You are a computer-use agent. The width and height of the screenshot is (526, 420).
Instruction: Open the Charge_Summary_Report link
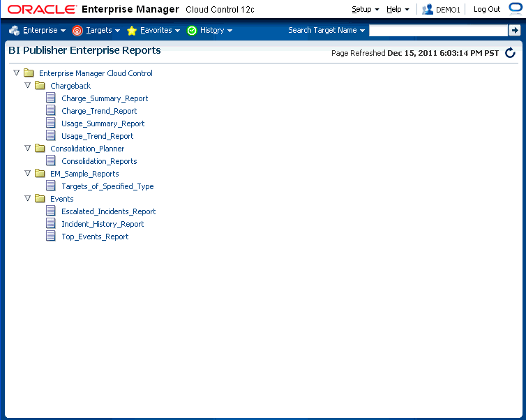[105, 98]
